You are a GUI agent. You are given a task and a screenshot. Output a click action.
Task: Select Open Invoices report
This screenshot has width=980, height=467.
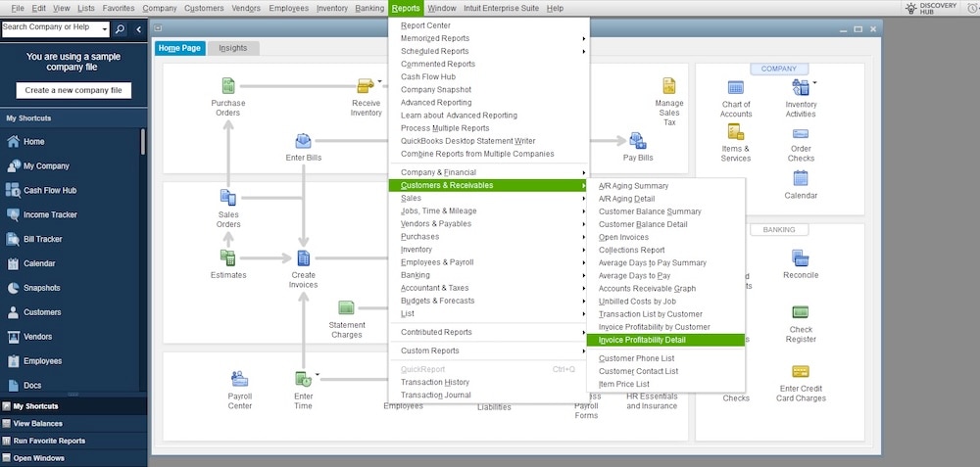pyautogui.click(x=665, y=237)
